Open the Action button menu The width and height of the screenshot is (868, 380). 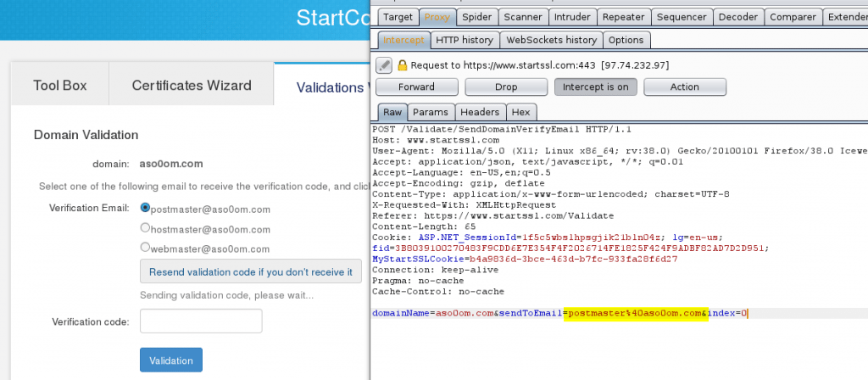[x=685, y=87]
